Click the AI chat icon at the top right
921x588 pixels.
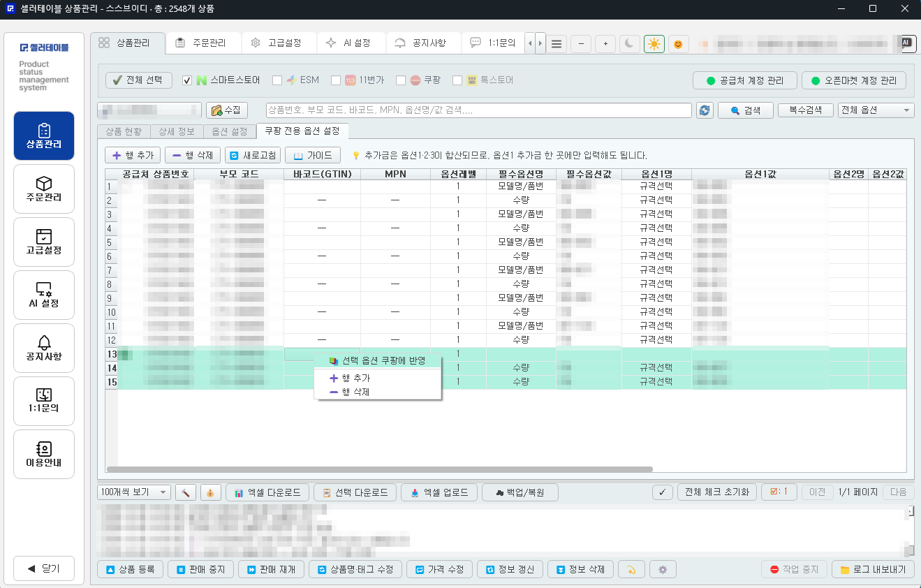(x=906, y=43)
